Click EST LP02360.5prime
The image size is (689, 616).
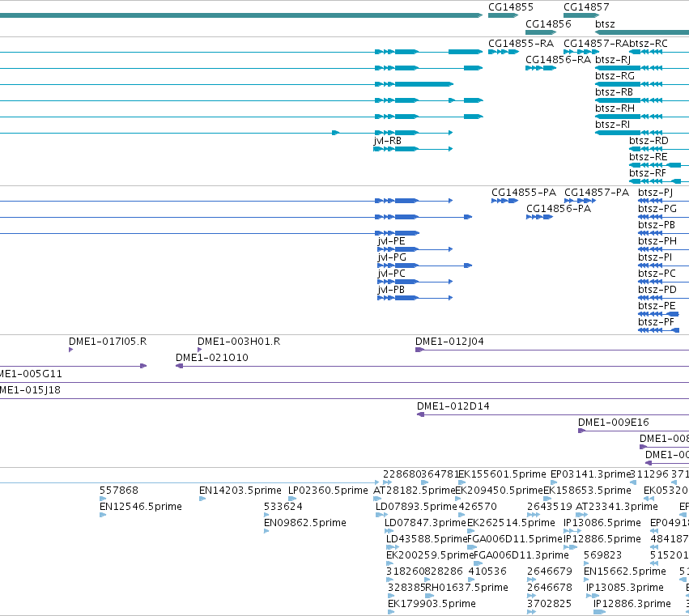[328, 491]
